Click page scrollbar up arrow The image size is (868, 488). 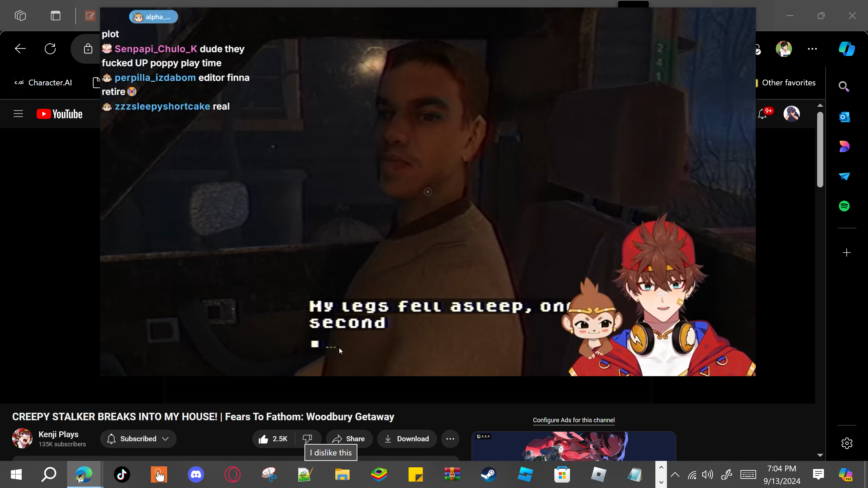(820, 105)
